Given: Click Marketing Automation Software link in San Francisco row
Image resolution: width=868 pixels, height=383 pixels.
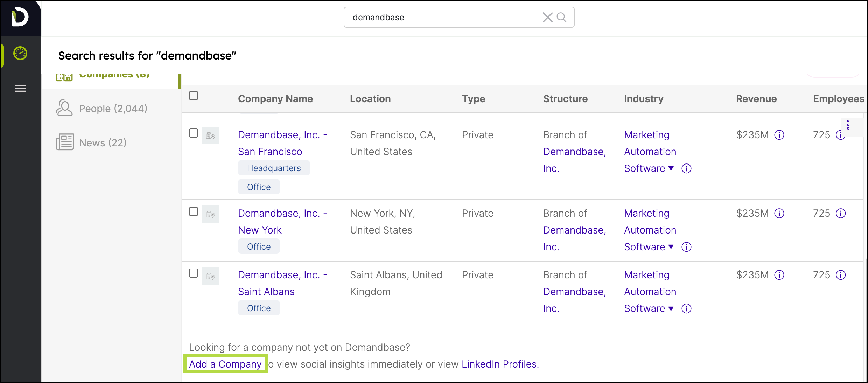Looking at the screenshot, I should click(650, 152).
